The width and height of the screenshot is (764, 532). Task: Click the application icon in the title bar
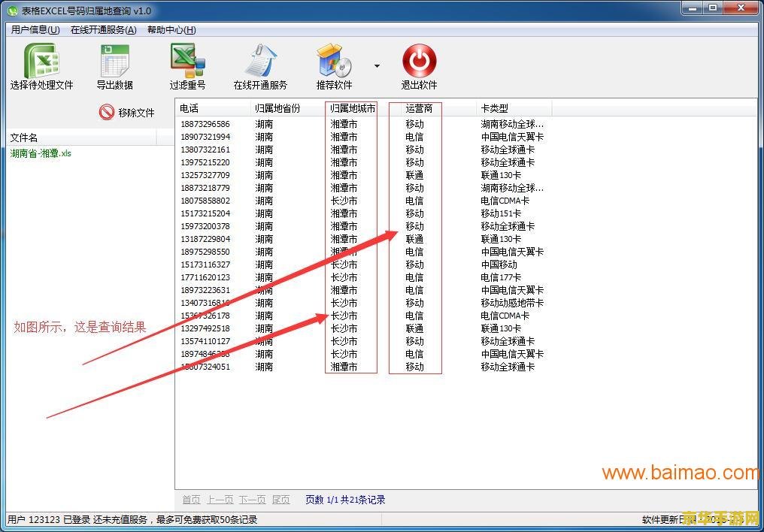coord(11,8)
